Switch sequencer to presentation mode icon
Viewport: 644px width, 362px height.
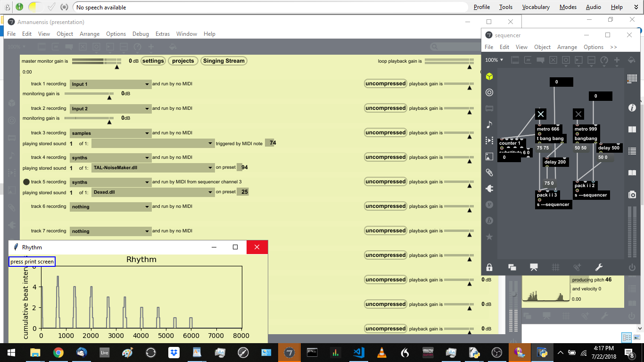coord(534,267)
